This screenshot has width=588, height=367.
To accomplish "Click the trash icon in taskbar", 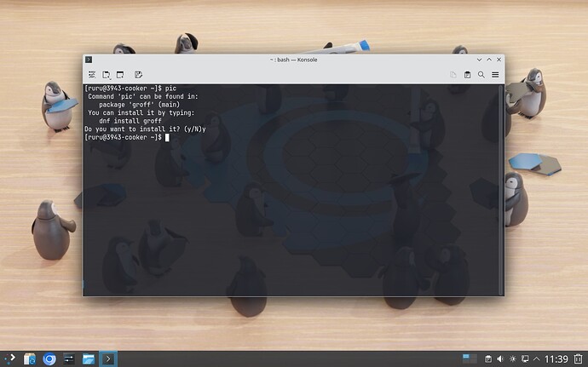I will pyautogui.click(x=579, y=358).
